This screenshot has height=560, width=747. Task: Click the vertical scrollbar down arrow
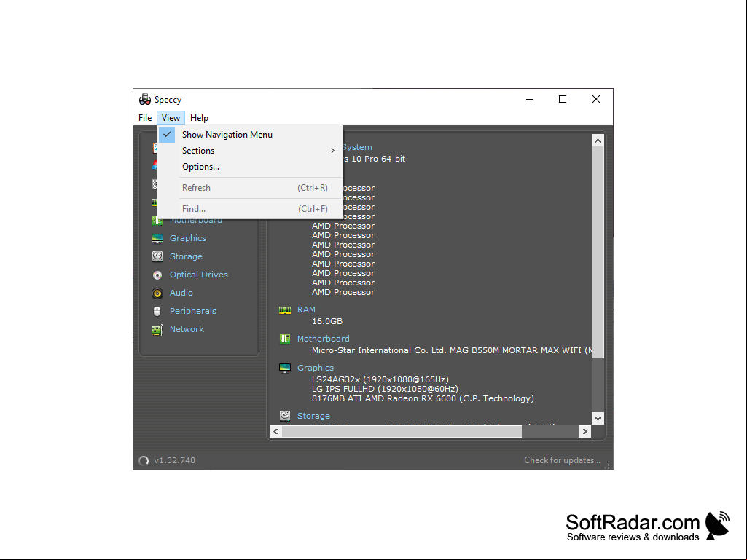598,419
